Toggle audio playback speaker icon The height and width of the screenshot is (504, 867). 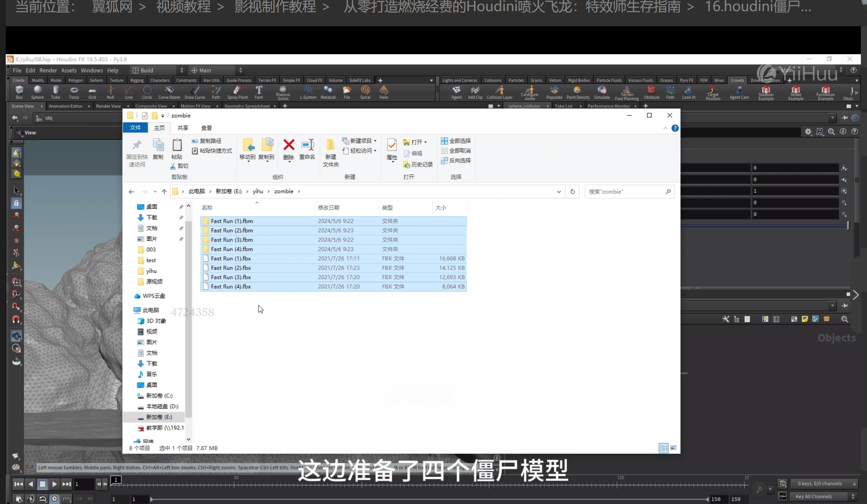click(x=31, y=499)
